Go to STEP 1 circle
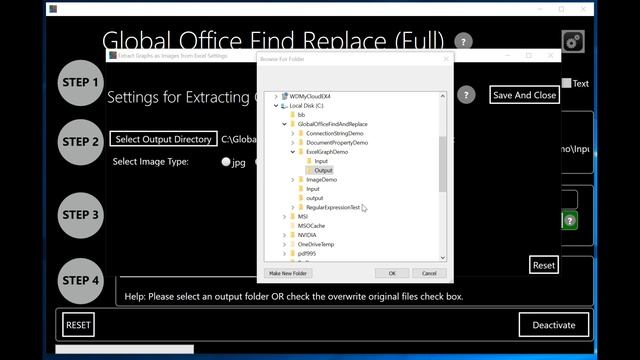 coord(80,83)
